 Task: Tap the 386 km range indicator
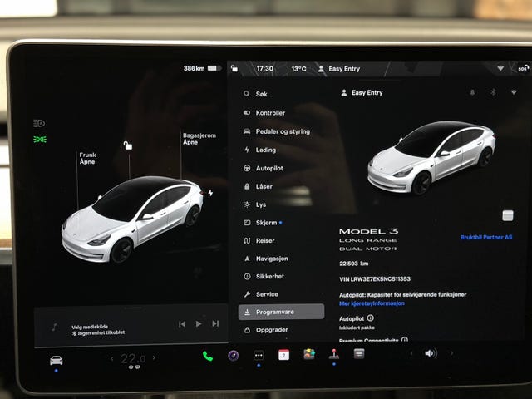[x=201, y=68]
